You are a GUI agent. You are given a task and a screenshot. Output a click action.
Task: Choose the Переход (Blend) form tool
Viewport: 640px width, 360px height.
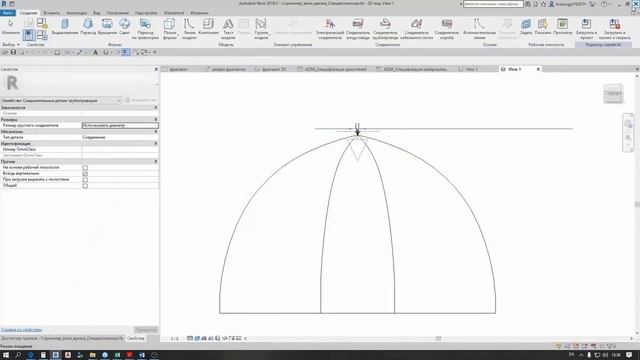[88, 27]
